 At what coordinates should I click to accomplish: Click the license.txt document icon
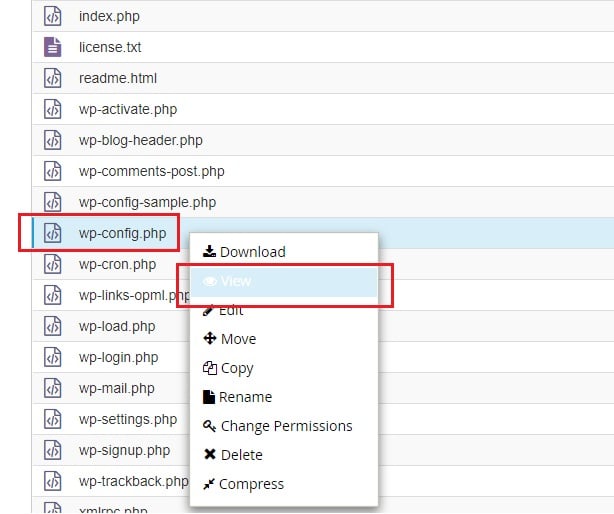(x=53, y=47)
